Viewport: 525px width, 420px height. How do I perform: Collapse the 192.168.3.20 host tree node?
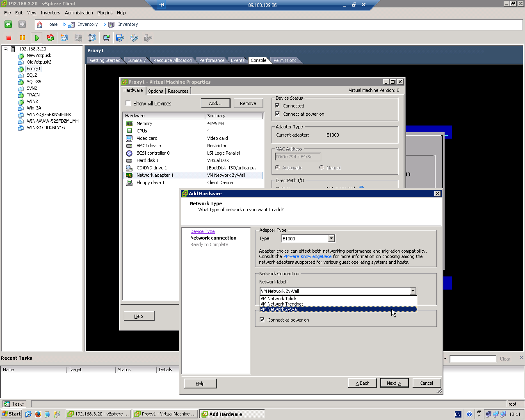(x=6, y=49)
